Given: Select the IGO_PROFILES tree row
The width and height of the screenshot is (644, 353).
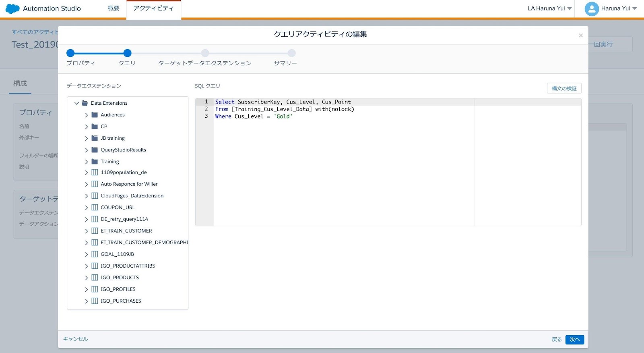Looking at the screenshot, I should coord(118,289).
